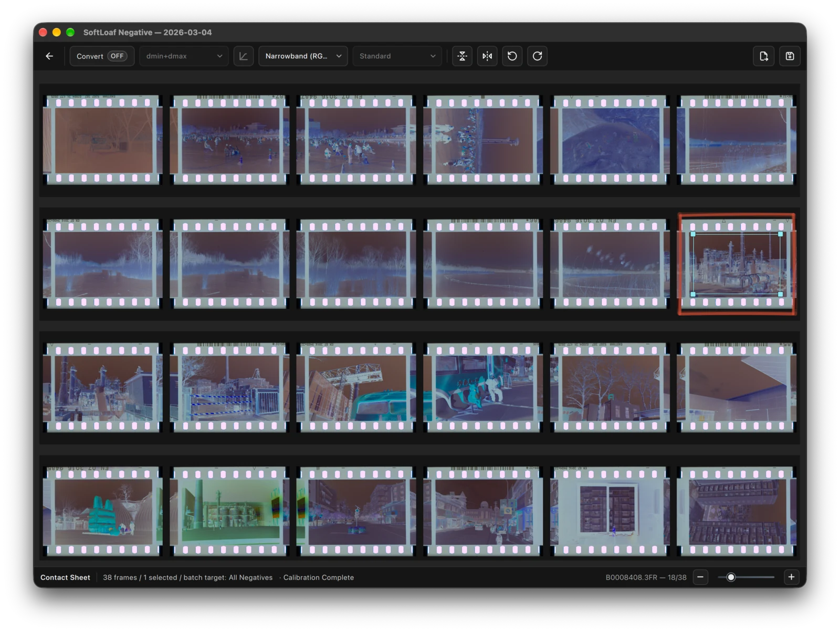840x632 pixels.
Task: Select the third frame of the bottom row
Action: point(356,511)
